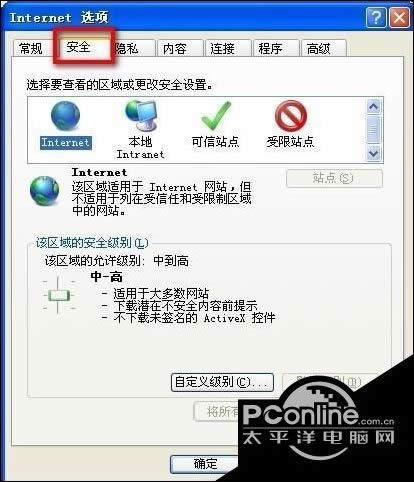Viewport: 414px width, 482px height.
Task: Click the help question mark button
Action: pos(376,17)
